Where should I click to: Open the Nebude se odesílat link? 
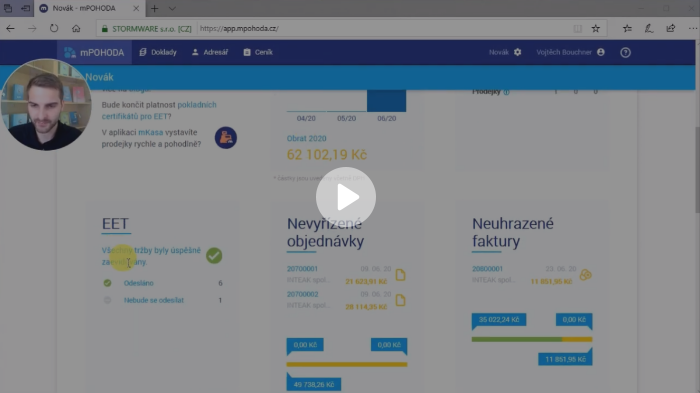(x=154, y=300)
